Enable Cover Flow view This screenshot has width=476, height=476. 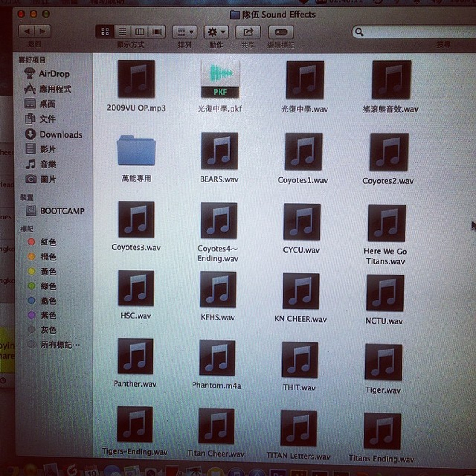click(156, 32)
